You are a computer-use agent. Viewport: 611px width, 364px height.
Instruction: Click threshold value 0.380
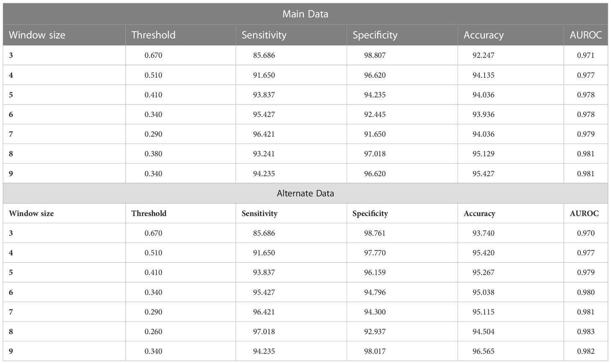click(x=153, y=154)
